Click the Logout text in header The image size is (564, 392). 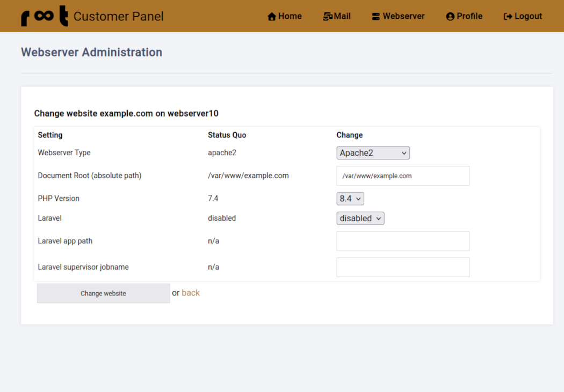528,16
